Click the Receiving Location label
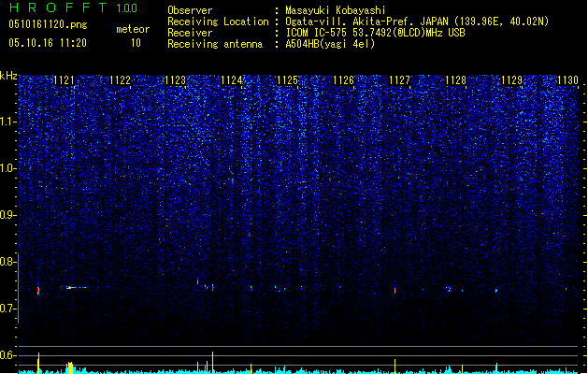 coord(218,22)
